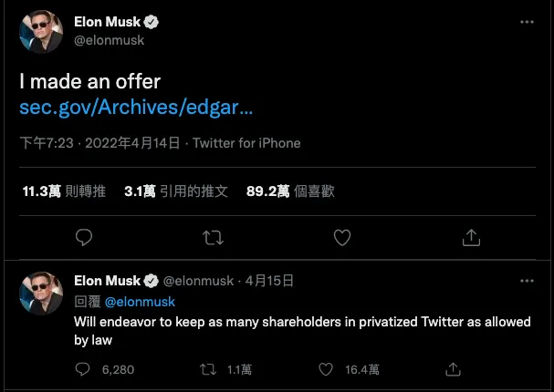Open the sec.gov/Archives/edgar link
This screenshot has height=392, width=554.
[136, 108]
